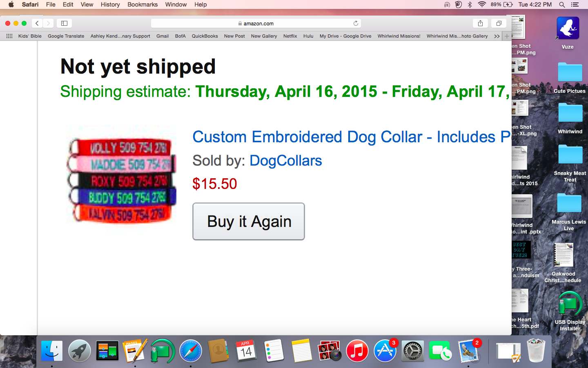The image size is (588, 368).
Task: Open the Notification Center icon
Action: [x=575, y=4]
